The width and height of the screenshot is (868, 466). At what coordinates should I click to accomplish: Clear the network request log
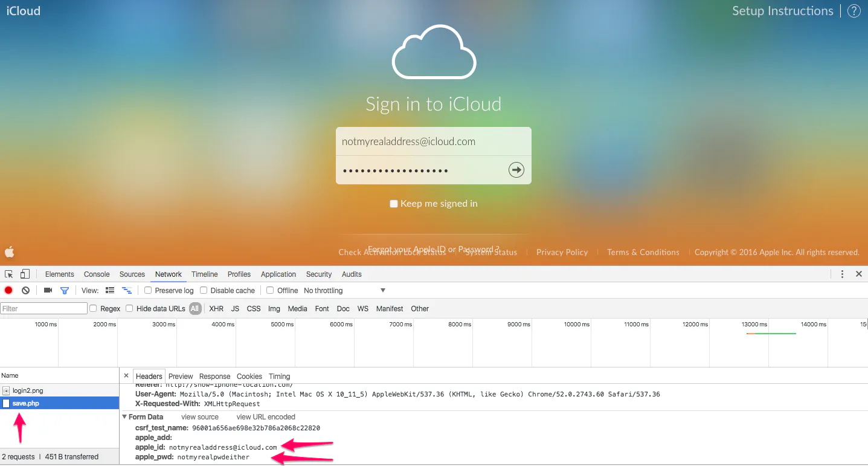(x=24, y=290)
